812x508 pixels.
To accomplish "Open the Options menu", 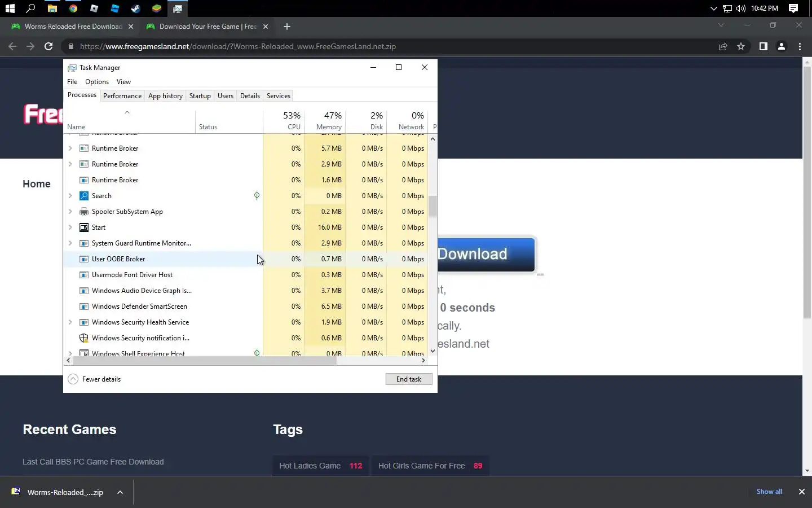I will click(x=97, y=82).
